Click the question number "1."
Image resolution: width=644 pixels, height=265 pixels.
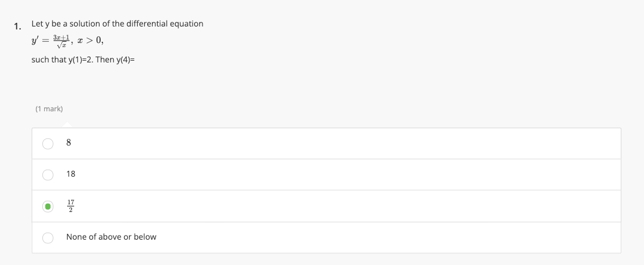(18, 25)
